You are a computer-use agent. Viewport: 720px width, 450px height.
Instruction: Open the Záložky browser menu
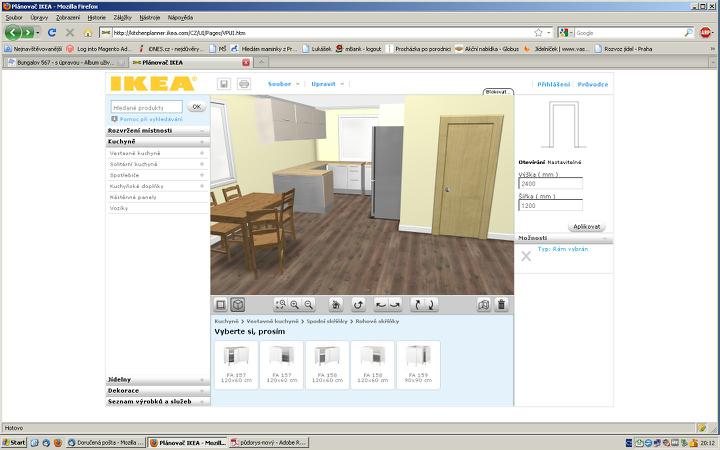tap(122, 18)
